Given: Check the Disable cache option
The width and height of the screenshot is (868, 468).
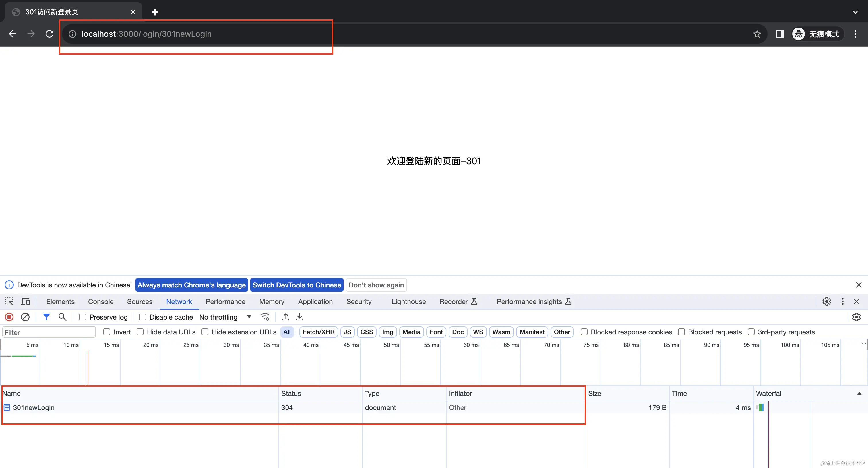Looking at the screenshot, I should [x=143, y=317].
